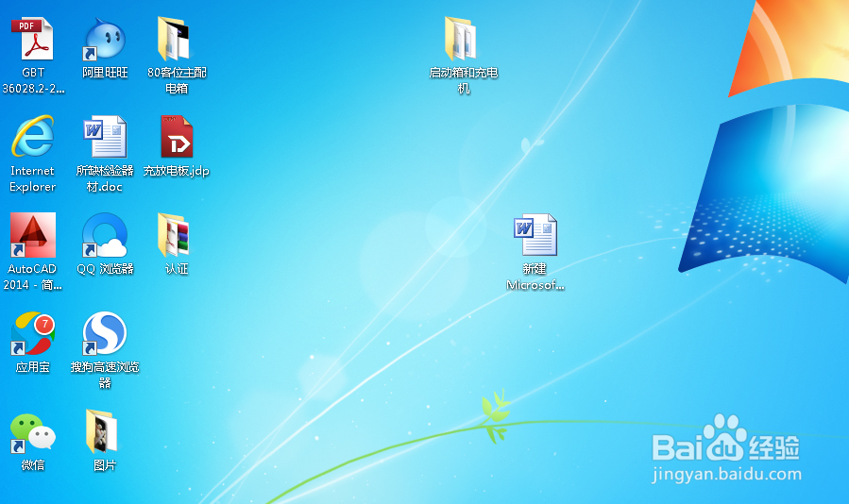The height and width of the screenshot is (504, 849).
Task: Select the 充放电板.jdp file icon
Action: coord(177,137)
